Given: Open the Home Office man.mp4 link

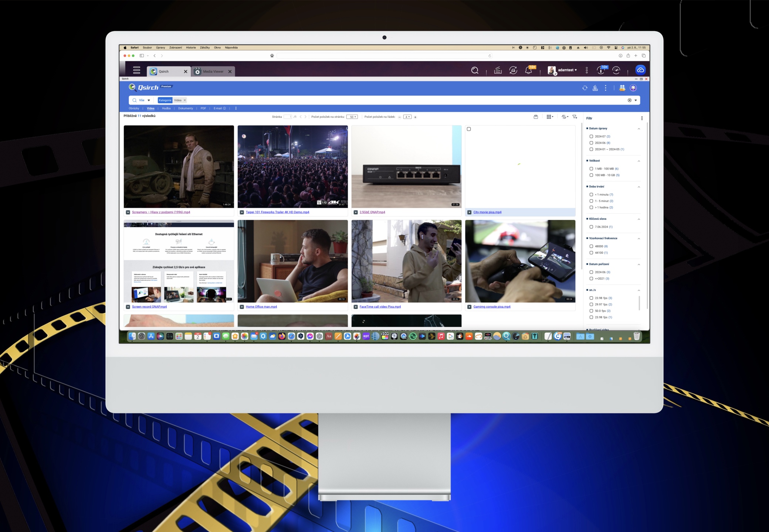Looking at the screenshot, I should point(261,307).
